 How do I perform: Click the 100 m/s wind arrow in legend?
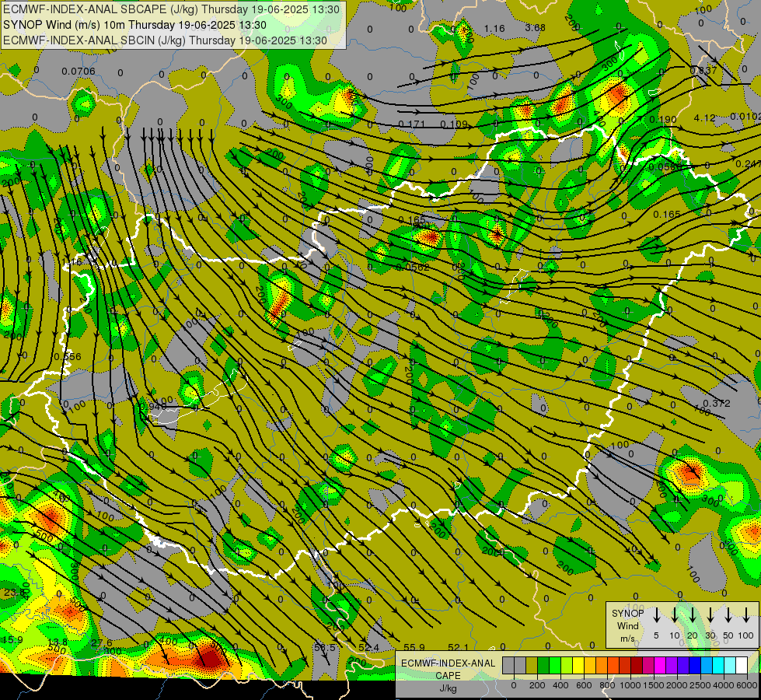746,615
